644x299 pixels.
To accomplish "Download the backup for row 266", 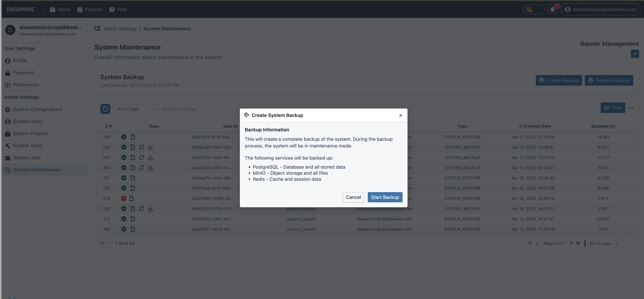I will (x=150, y=147).
